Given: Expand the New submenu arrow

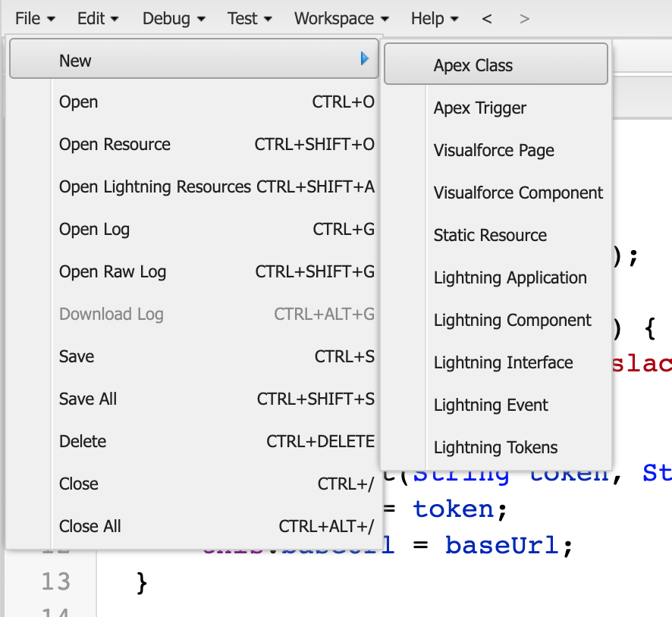Looking at the screenshot, I should click(x=365, y=58).
